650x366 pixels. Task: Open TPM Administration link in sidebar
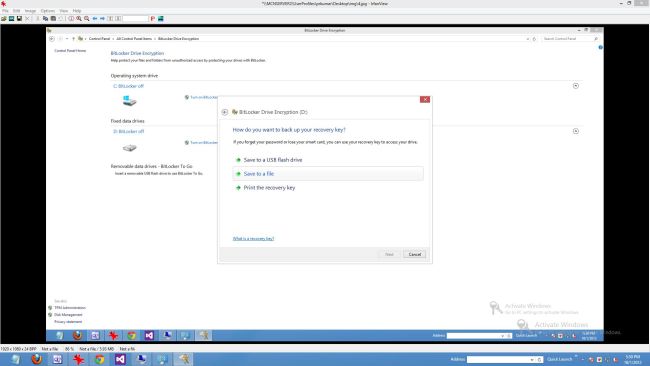[x=70, y=308]
